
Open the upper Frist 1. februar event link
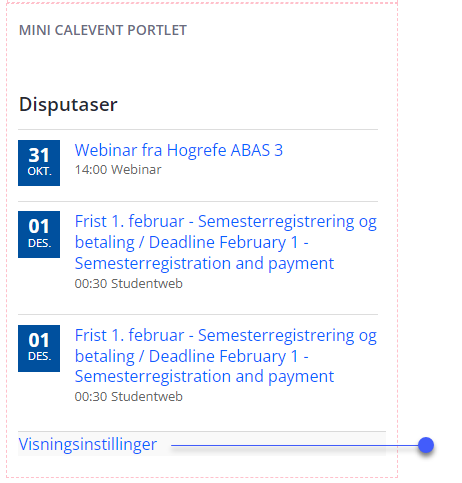(226, 242)
